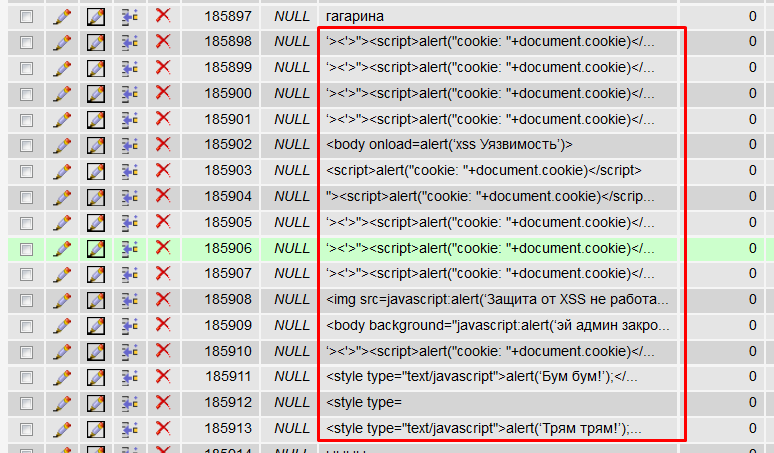Select the script cell starting with quote in row 185904
774x453 pixels.
pyautogui.click(x=490, y=196)
